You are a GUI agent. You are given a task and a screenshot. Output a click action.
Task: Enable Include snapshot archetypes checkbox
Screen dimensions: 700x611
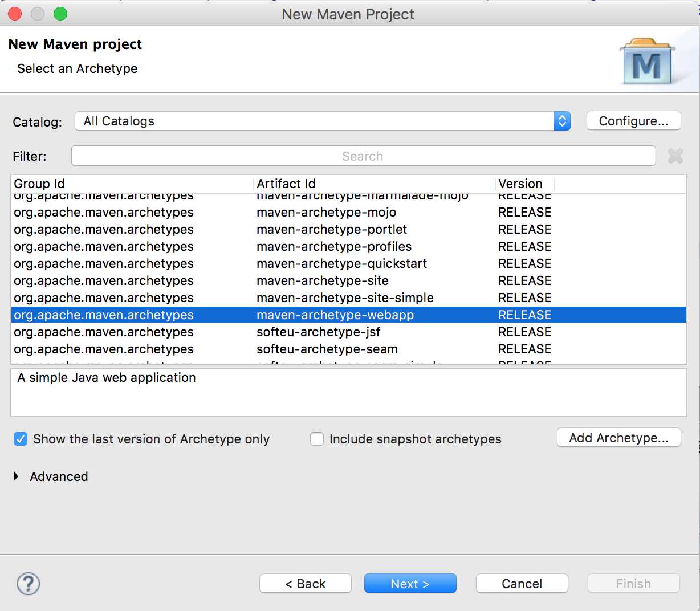(317, 439)
